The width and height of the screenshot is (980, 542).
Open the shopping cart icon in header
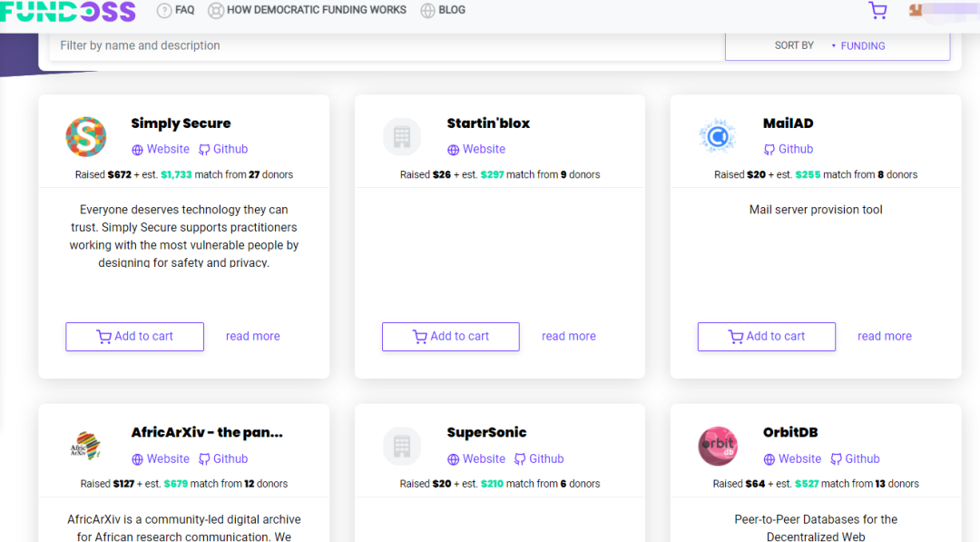point(877,10)
